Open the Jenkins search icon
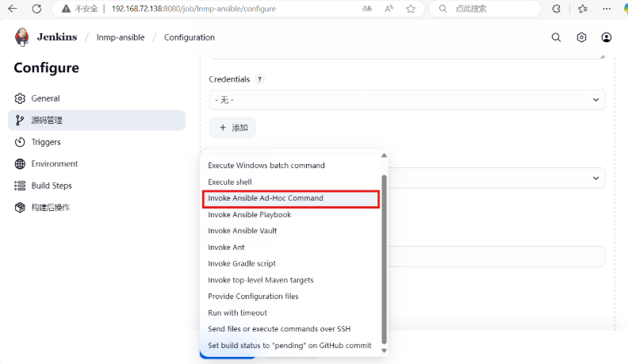 click(x=556, y=37)
